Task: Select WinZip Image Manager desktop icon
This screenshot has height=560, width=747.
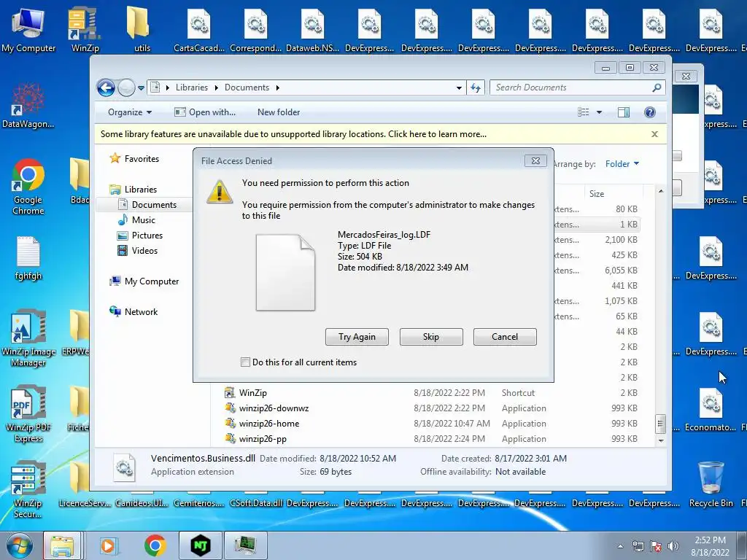Action: pyautogui.click(x=28, y=339)
